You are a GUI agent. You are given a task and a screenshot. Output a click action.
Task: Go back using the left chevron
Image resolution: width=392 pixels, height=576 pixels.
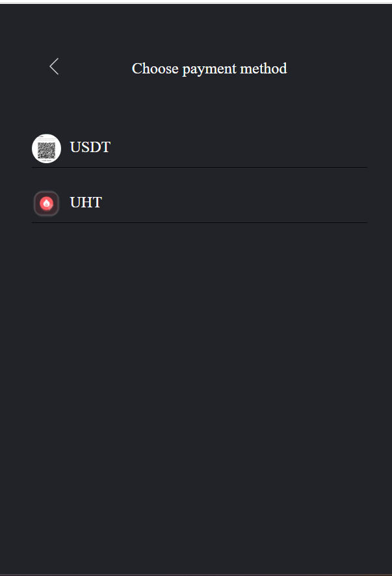[x=54, y=66]
